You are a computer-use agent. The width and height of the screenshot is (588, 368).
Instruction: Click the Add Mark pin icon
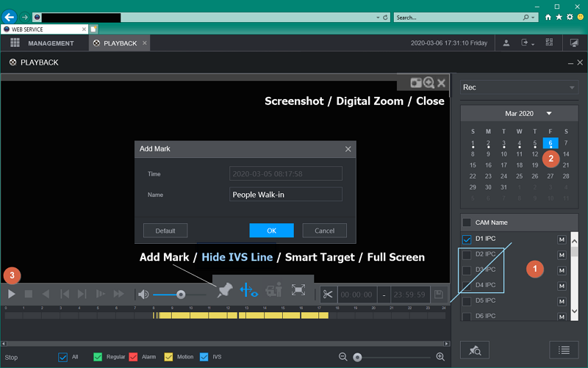(x=226, y=290)
